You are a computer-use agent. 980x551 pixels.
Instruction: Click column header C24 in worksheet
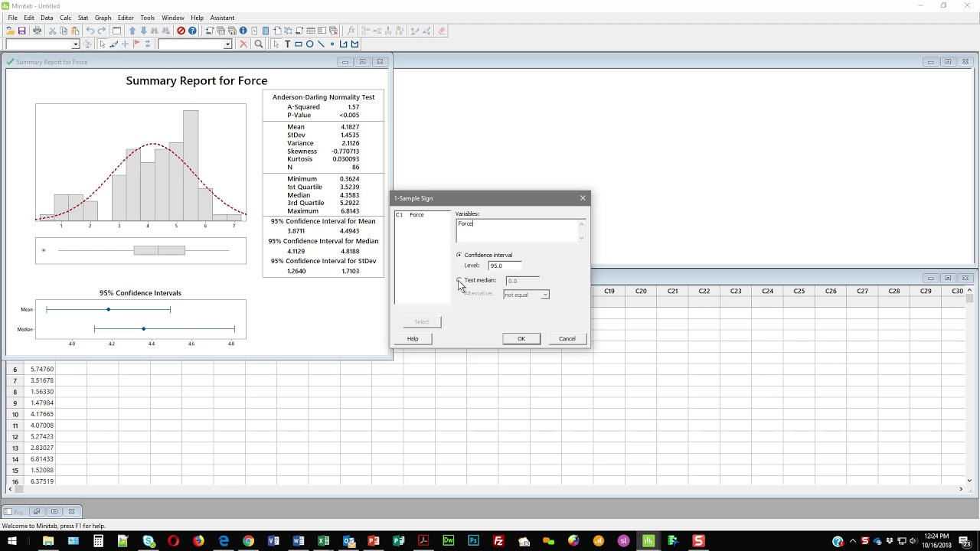point(767,291)
